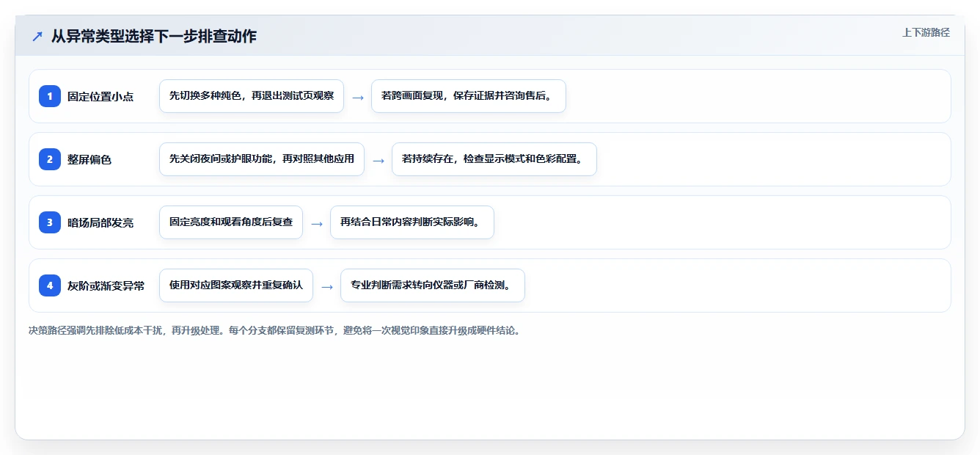980x455 pixels.
Task: Open the 先关闭夜间或护眼功能，再对照其他应用 box
Action: (262, 159)
